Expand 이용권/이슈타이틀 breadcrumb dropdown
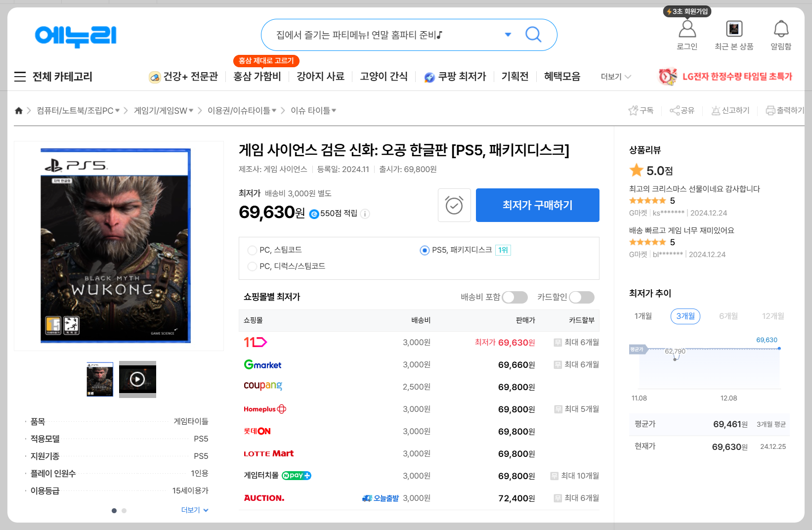Viewport: 812px width, 530px height. point(274,110)
